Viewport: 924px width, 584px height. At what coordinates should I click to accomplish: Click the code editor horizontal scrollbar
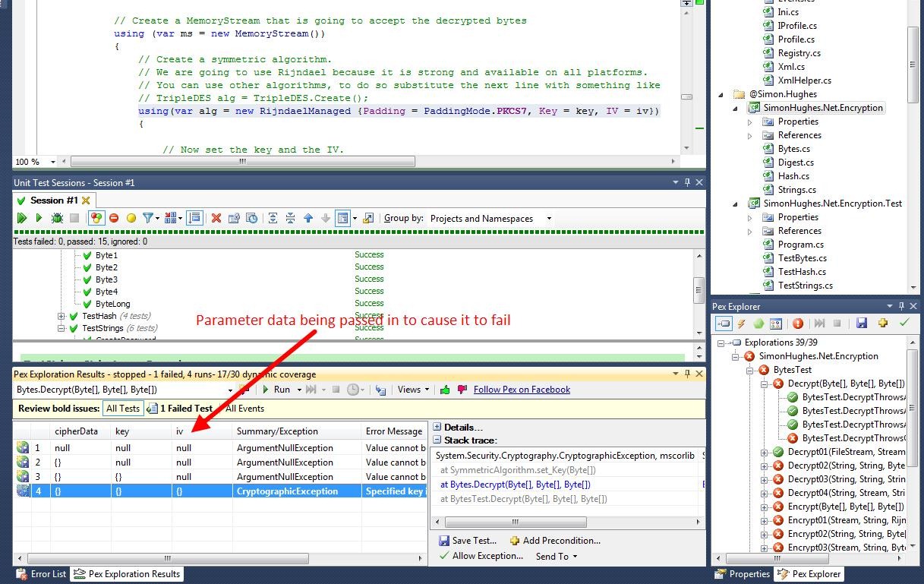(243, 162)
